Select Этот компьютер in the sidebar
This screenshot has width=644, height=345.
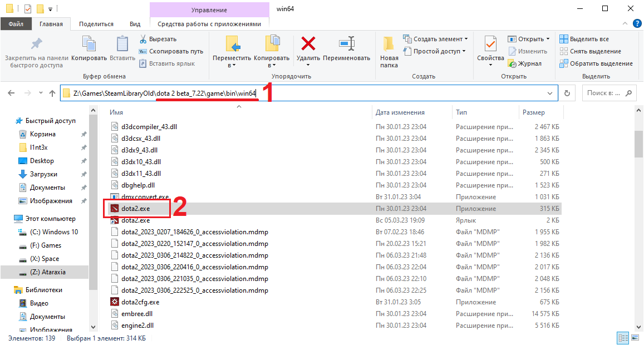tap(45, 219)
